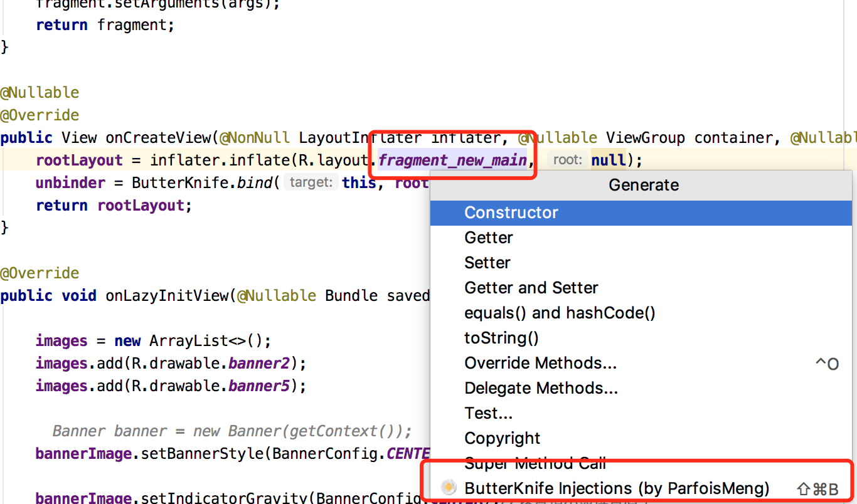The height and width of the screenshot is (504, 857).
Task: Open the "Override Methods..." dialog
Action: click(540, 363)
